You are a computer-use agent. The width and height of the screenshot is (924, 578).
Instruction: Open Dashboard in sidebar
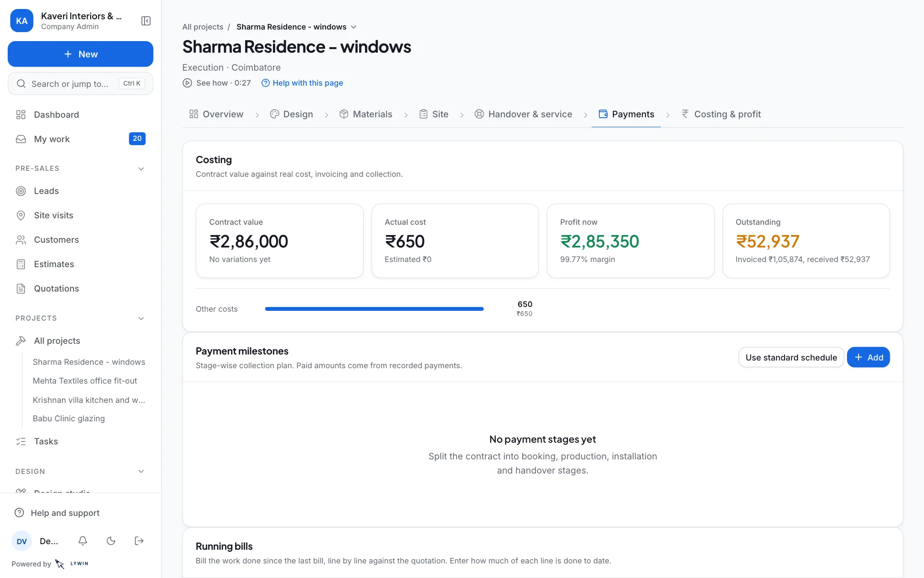coord(80,115)
